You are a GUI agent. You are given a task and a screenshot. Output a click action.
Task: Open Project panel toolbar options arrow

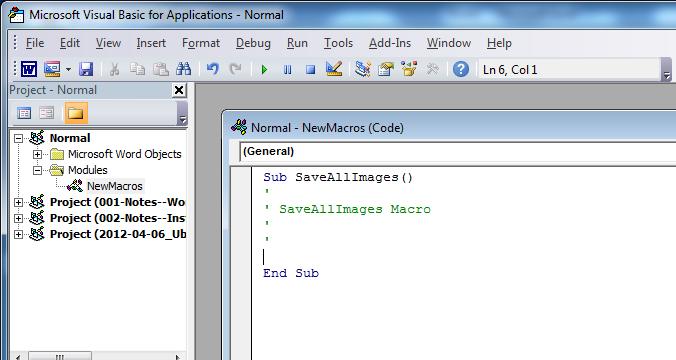click(182, 114)
